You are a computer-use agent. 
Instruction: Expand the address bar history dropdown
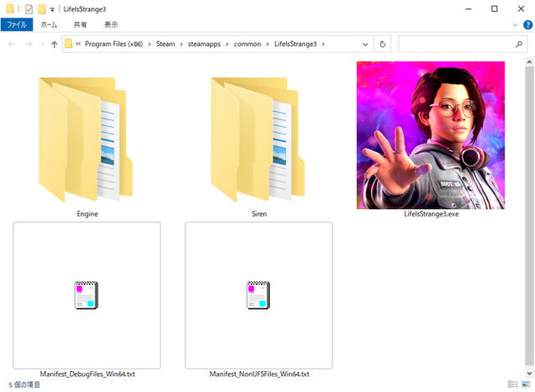(364, 44)
